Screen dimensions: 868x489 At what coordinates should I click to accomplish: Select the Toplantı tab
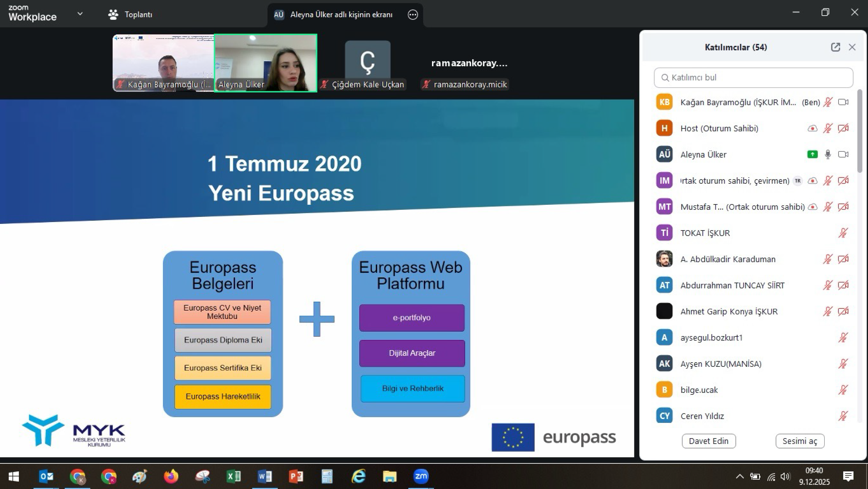[x=138, y=15]
